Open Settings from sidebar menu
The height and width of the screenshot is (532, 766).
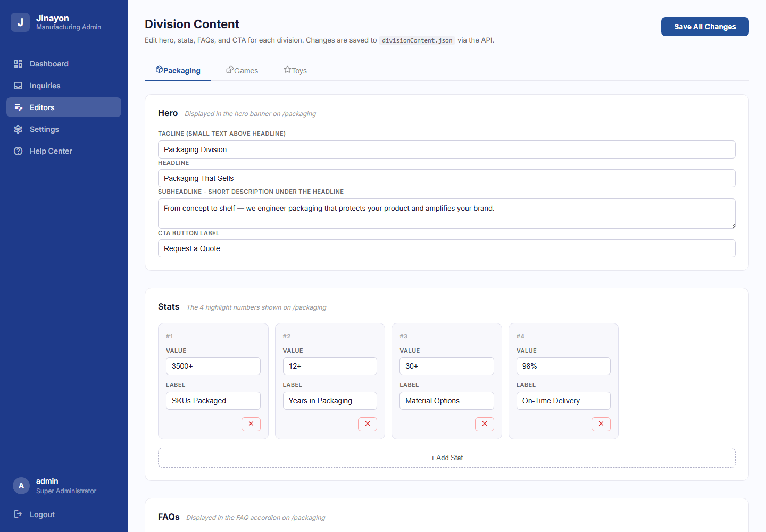(x=64, y=129)
